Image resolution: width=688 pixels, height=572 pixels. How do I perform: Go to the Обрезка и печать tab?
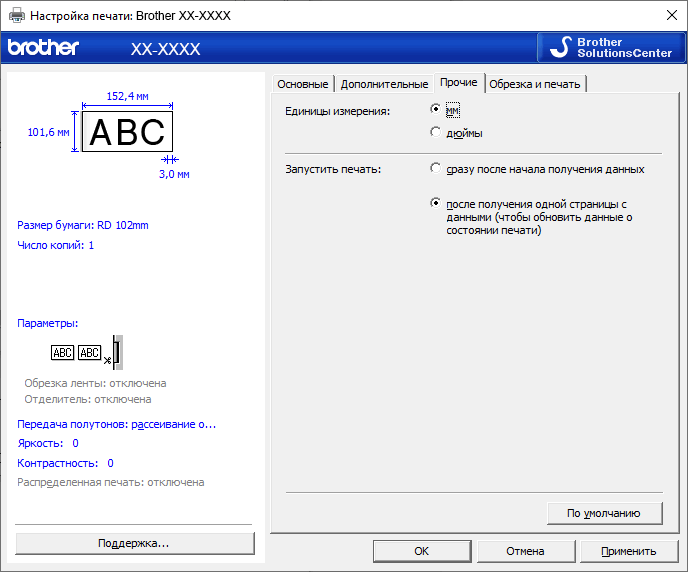pos(534,84)
